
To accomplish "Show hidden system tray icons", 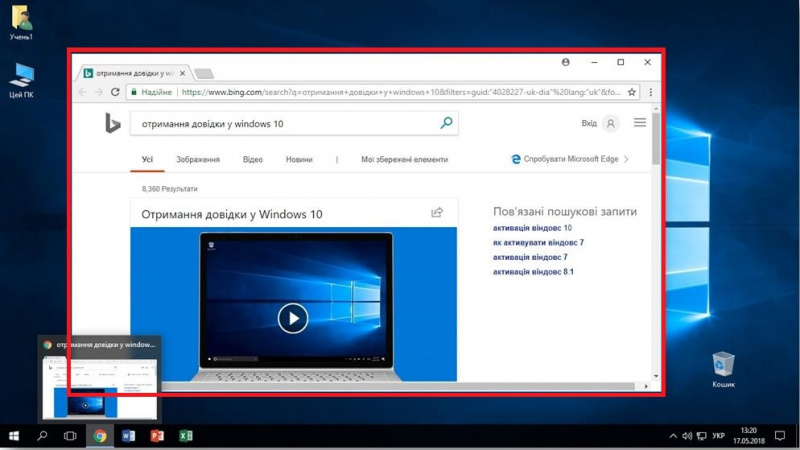I will [673, 437].
